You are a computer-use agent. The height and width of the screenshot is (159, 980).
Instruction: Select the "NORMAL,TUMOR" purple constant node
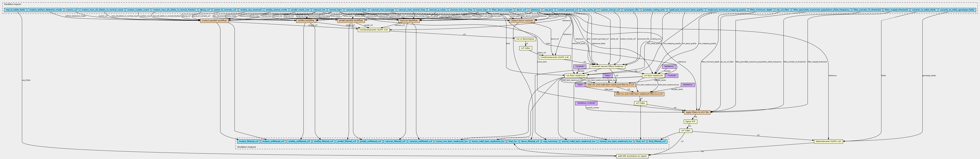tap(586, 103)
